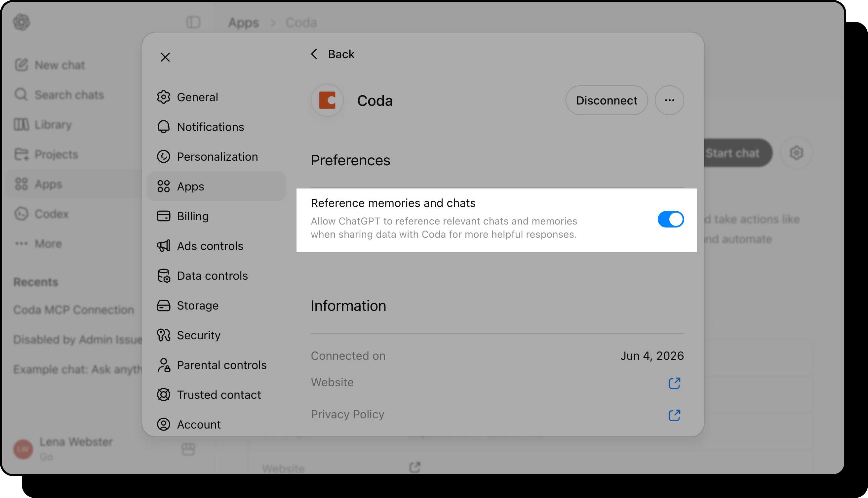The width and height of the screenshot is (868, 498).
Task: Open Data controls settings
Action: coord(217,276)
